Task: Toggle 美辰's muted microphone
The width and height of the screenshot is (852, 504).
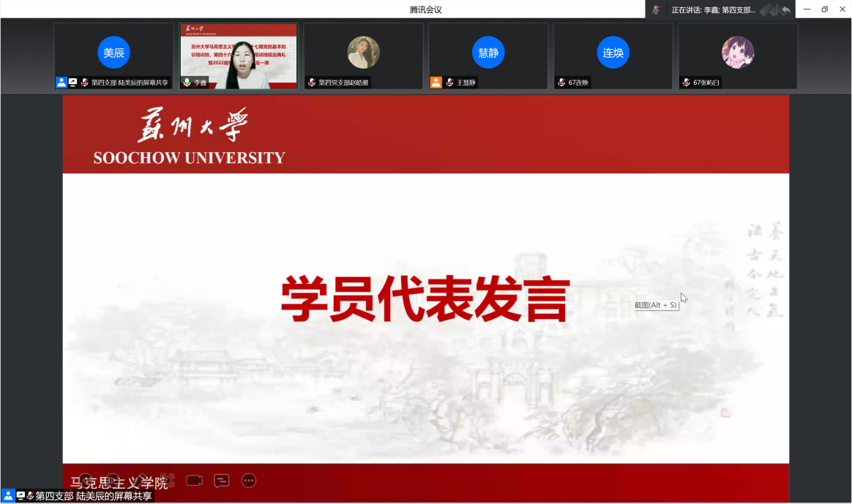Action: click(86, 83)
